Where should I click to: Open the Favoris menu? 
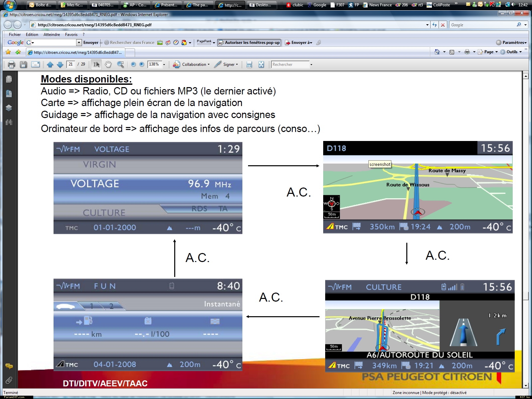coord(71,35)
